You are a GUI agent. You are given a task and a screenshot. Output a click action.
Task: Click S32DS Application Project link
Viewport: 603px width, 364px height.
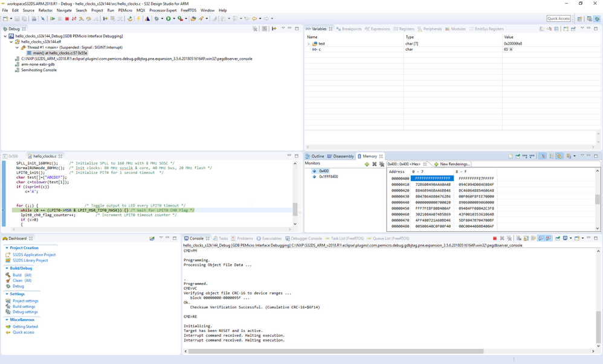click(x=34, y=255)
